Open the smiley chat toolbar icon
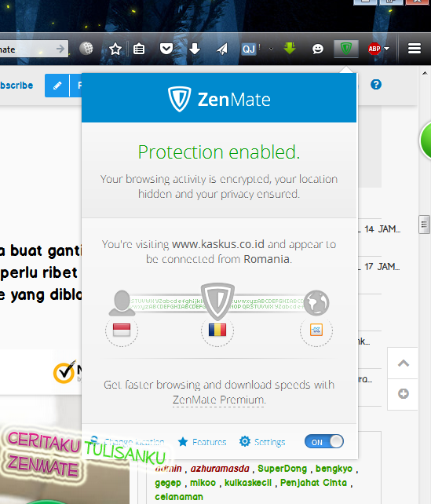This screenshot has width=431, height=504. click(317, 49)
